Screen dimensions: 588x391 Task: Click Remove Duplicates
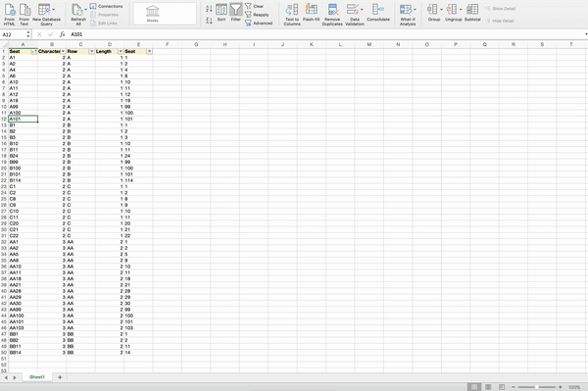[x=332, y=15]
